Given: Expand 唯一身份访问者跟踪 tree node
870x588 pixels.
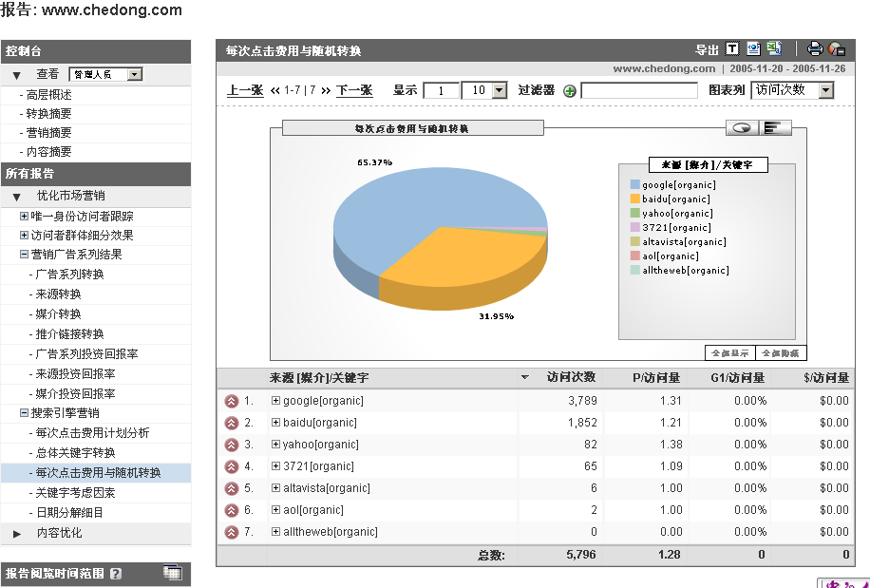Looking at the screenshot, I should [24, 217].
